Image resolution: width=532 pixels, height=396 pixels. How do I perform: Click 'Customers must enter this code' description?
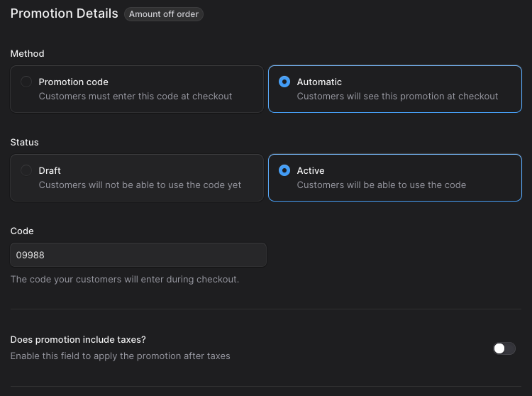click(135, 96)
